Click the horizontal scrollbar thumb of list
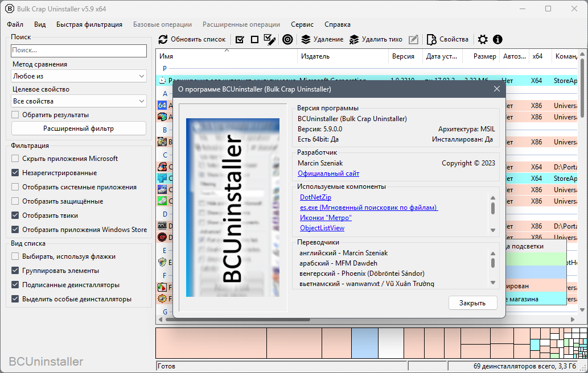588x373 pixels. (x=238, y=320)
